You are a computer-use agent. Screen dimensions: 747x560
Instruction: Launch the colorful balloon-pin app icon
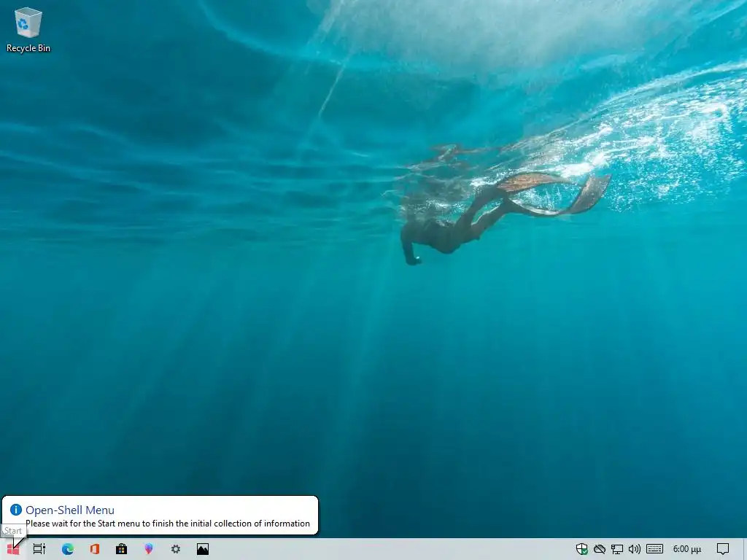pyautogui.click(x=149, y=549)
